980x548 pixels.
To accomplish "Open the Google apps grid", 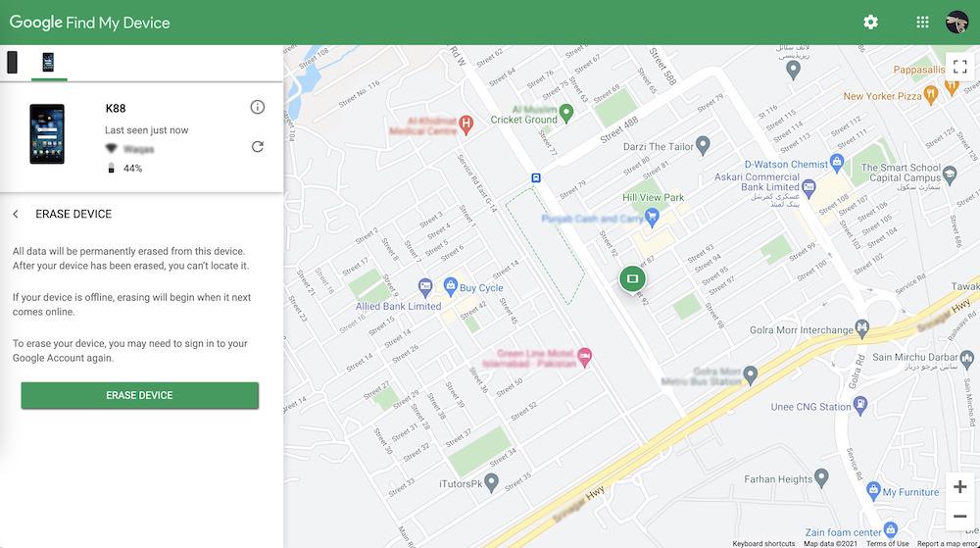I will coord(922,23).
